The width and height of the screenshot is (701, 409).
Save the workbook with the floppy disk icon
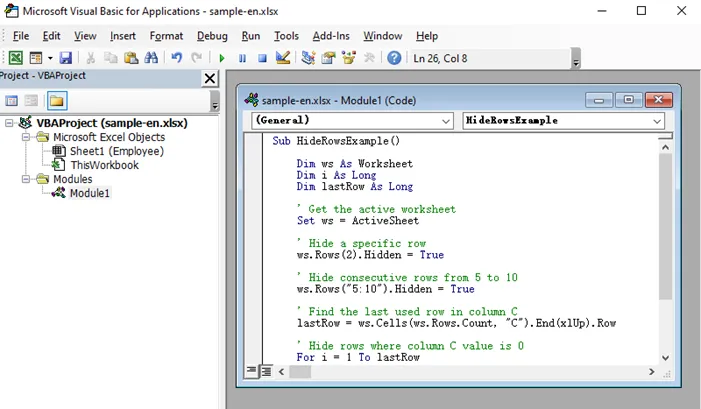pos(66,58)
